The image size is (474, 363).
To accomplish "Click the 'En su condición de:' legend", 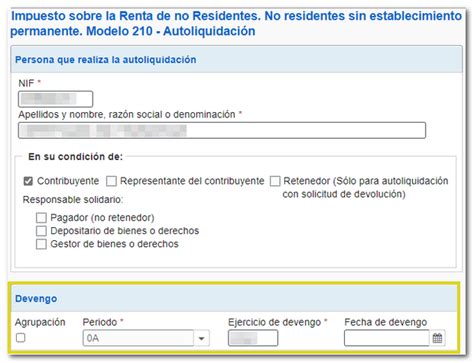I will coord(75,157).
